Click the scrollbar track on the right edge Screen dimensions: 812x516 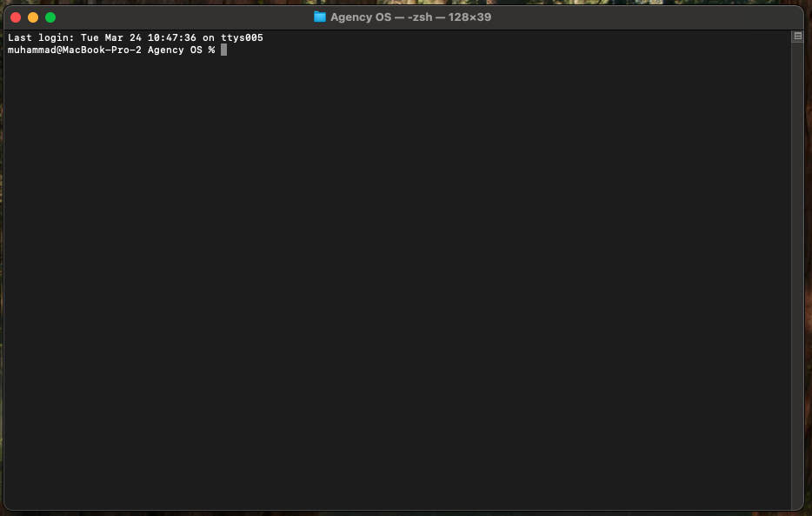coord(797,261)
